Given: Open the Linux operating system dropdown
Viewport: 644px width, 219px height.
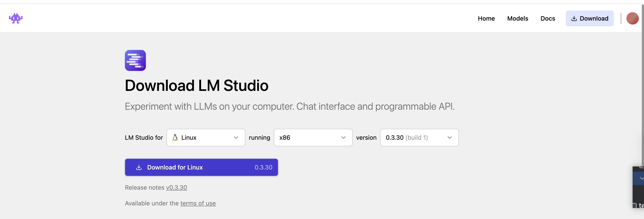Looking at the screenshot, I should click(206, 138).
